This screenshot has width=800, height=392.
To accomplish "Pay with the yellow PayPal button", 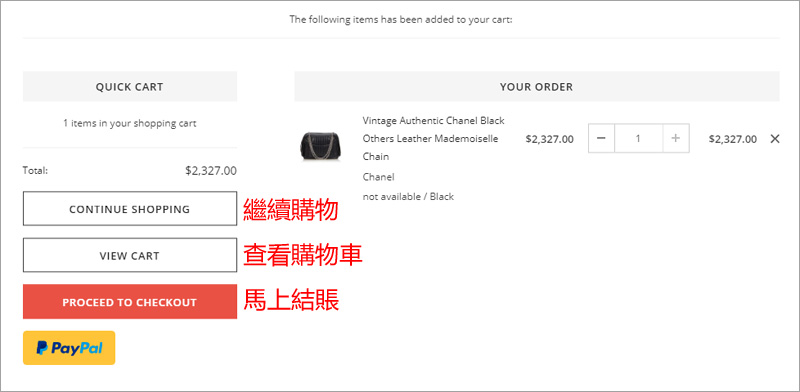I will pyautogui.click(x=69, y=348).
